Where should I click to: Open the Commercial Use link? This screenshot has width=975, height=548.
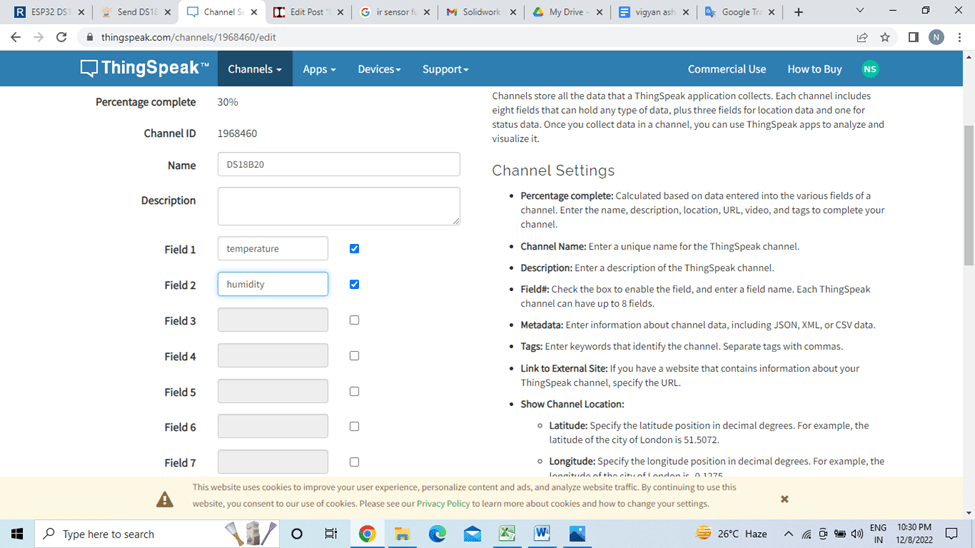(x=726, y=69)
